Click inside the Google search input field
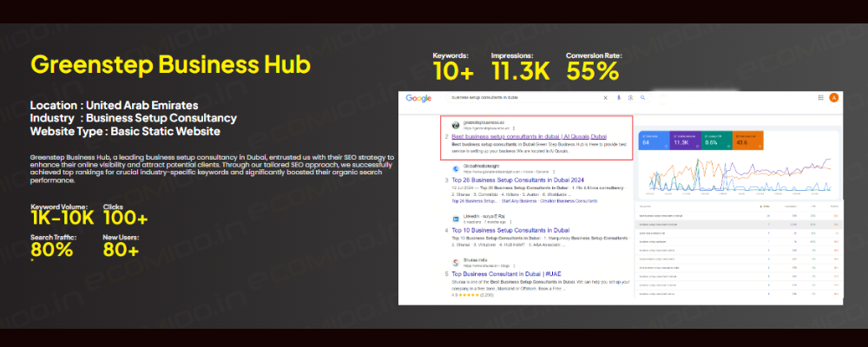This screenshot has width=868, height=347. [x=521, y=98]
